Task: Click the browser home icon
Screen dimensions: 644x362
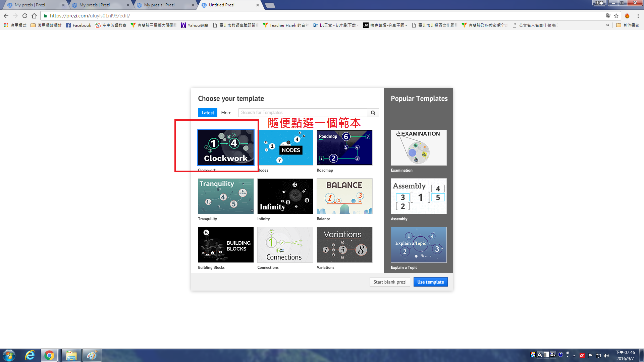Action: [x=34, y=16]
